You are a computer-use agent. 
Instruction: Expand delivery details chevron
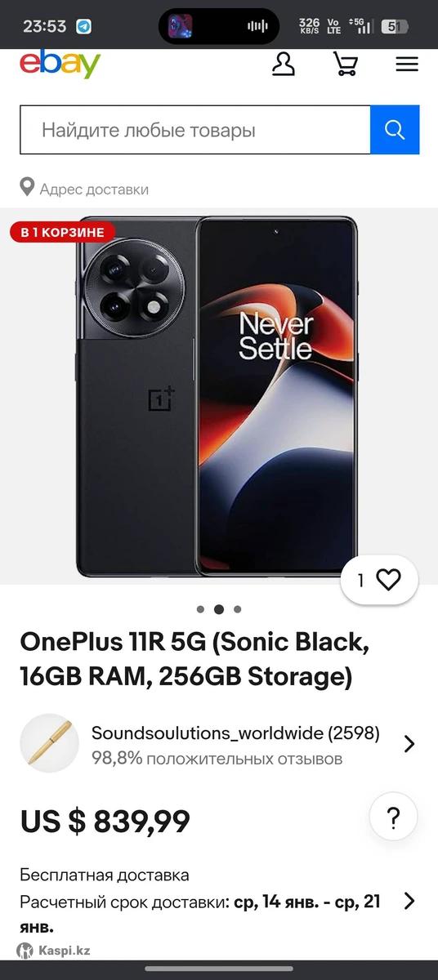click(x=409, y=901)
